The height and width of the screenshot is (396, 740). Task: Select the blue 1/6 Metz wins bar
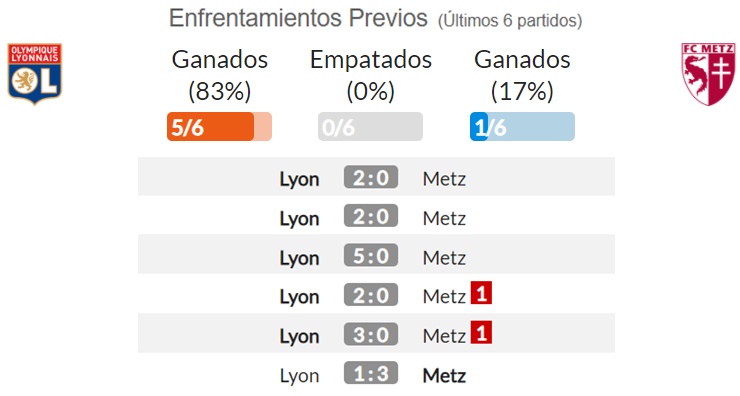click(x=522, y=126)
